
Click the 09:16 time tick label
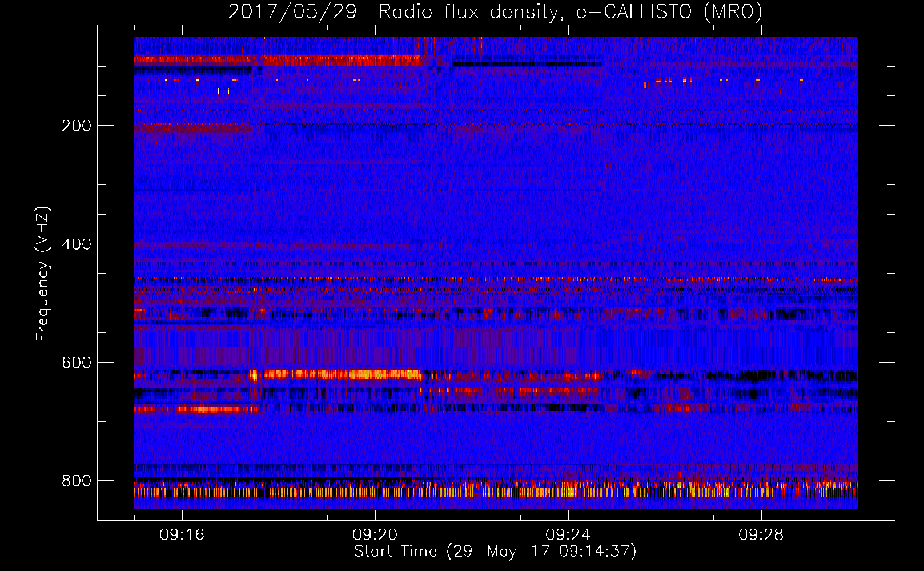tap(182, 535)
